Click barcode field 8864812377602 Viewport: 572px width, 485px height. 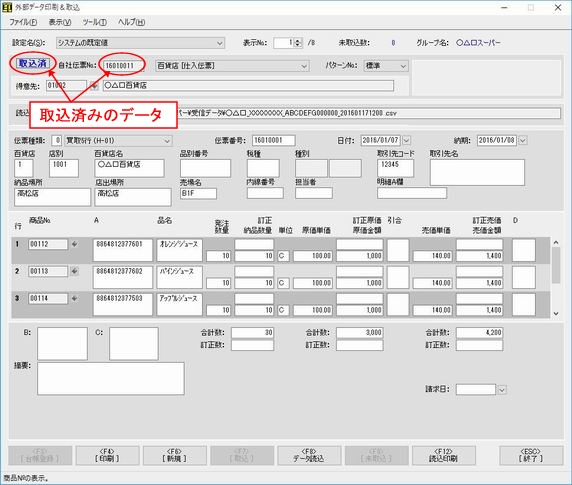123,277
